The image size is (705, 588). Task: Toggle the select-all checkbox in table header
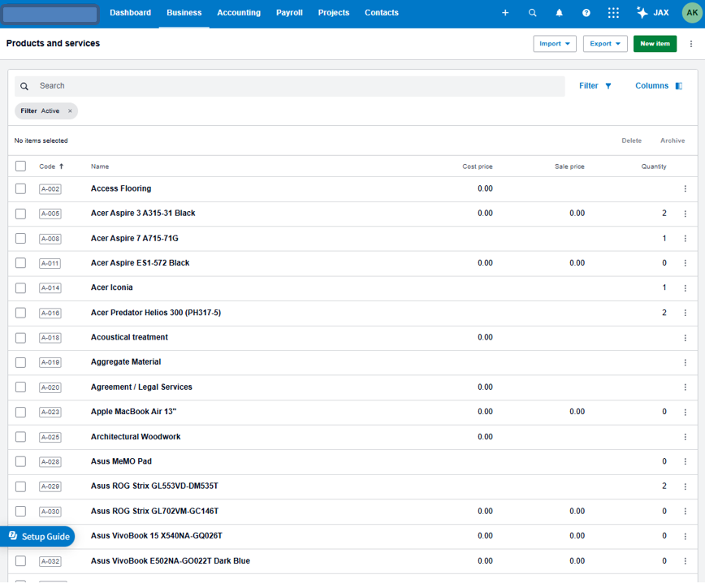[20, 166]
